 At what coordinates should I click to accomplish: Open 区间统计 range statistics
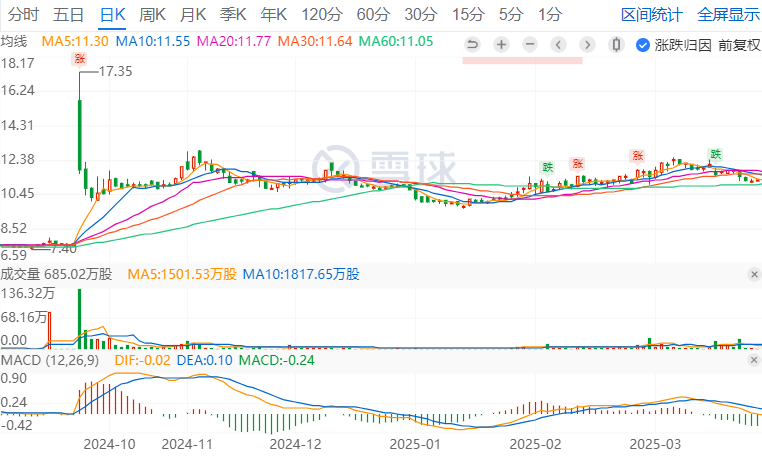[652, 15]
